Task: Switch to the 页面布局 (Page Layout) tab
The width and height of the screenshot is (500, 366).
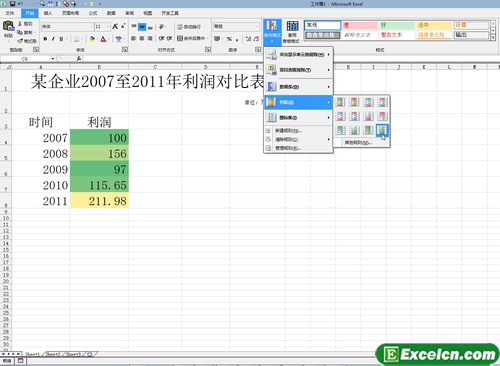Action: click(x=70, y=13)
